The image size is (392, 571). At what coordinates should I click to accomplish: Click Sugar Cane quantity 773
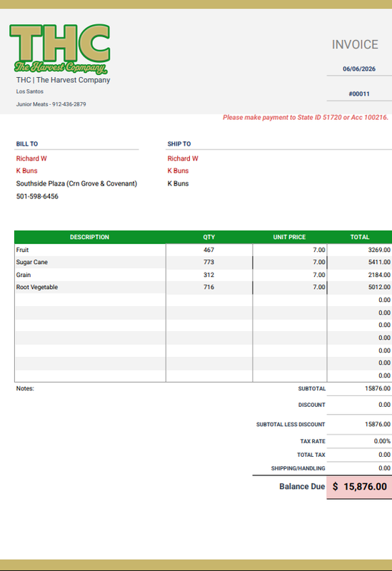(208, 262)
